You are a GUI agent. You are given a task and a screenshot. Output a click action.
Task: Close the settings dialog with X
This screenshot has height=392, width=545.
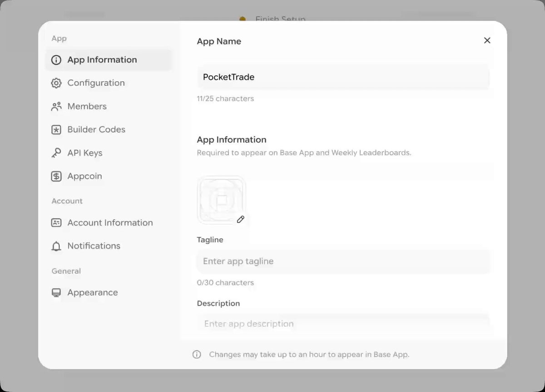coord(487,40)
